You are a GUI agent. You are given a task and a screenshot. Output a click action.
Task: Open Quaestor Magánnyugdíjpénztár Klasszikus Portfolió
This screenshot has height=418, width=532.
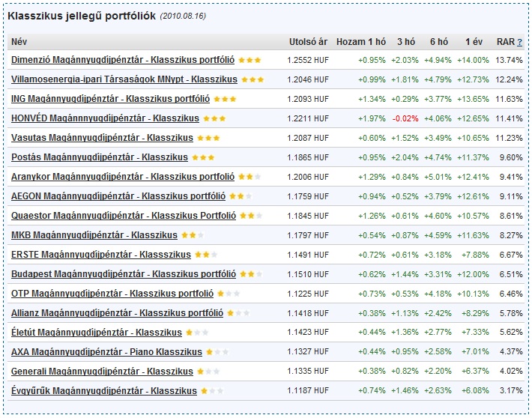pyautogui.click(x=124, y=216)
